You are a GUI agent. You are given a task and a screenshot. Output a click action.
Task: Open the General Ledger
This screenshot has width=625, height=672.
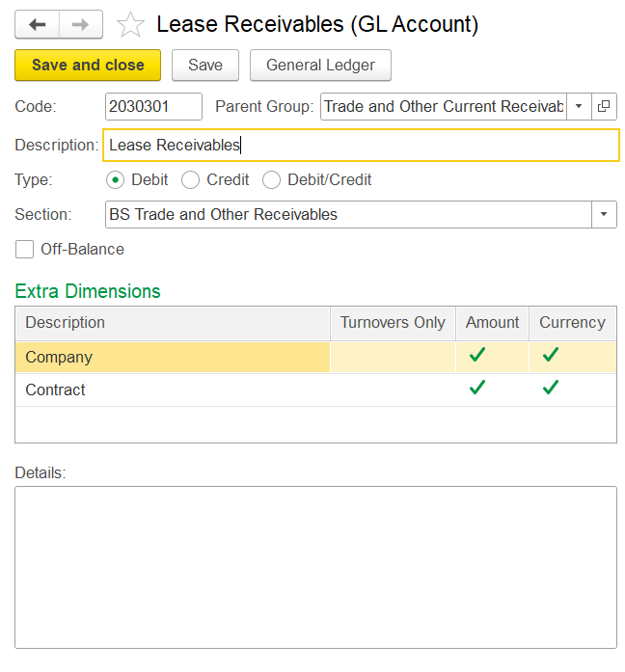(x=320, y=65)
